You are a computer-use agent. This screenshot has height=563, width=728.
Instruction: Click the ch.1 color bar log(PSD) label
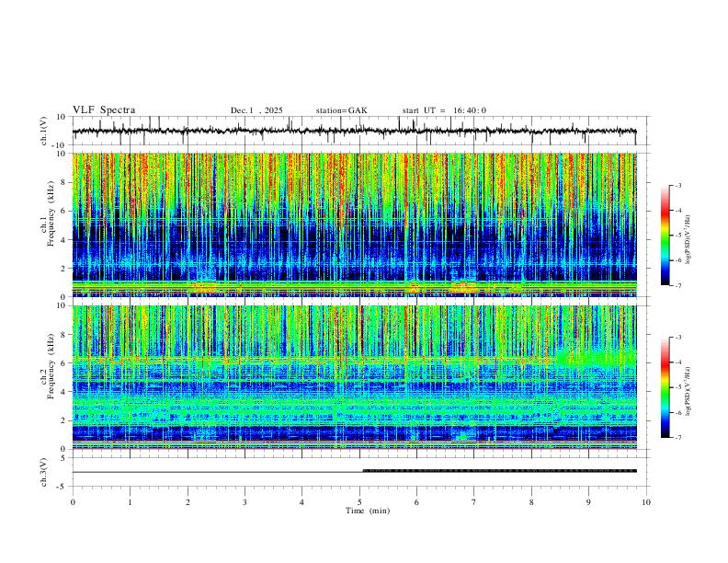pos(688,240)
